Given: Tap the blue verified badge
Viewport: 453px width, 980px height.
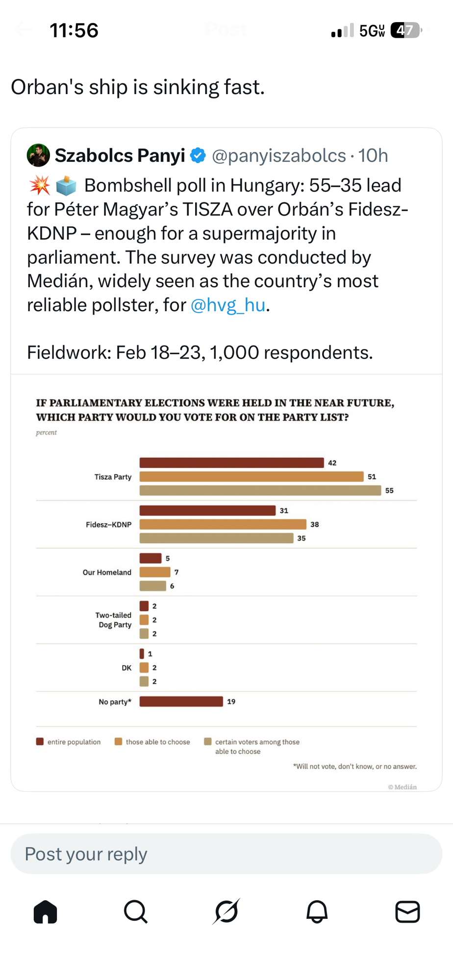Looking at the screenshot, I should pos(198,155).
